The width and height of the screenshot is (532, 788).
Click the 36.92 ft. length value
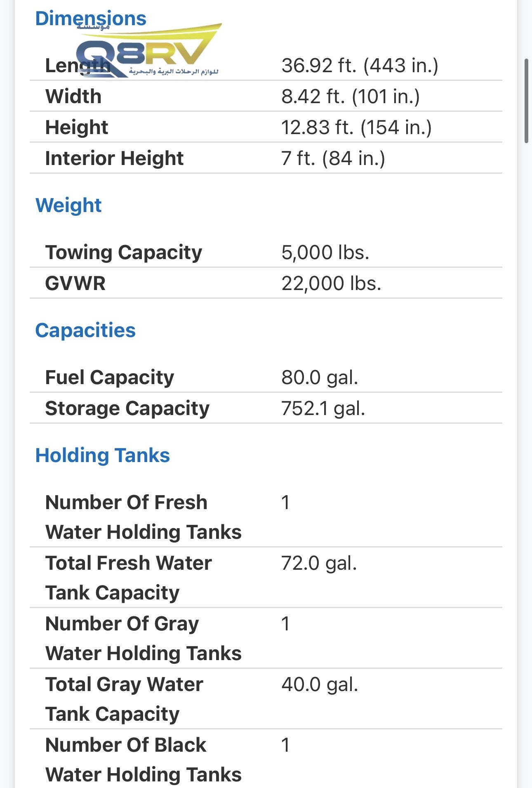pos(360,65)
